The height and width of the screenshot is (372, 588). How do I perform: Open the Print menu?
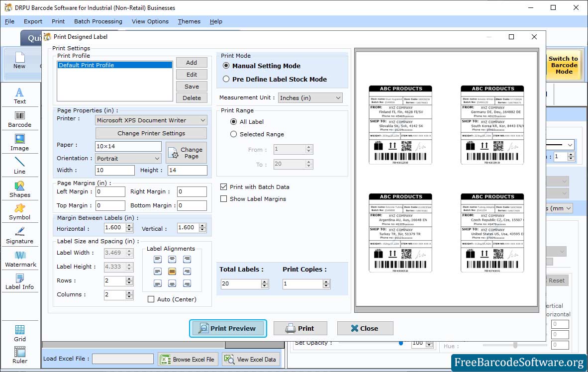(58, 21)
